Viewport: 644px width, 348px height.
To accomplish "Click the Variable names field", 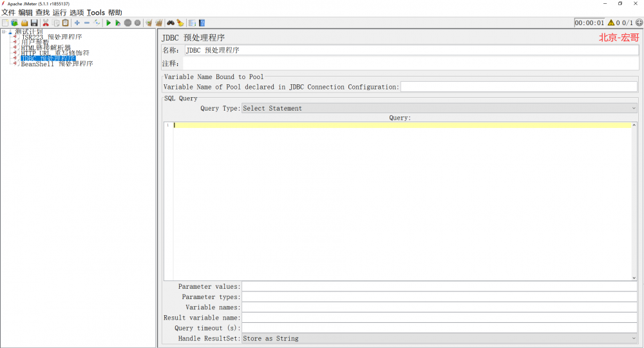I will coord(439,307).
